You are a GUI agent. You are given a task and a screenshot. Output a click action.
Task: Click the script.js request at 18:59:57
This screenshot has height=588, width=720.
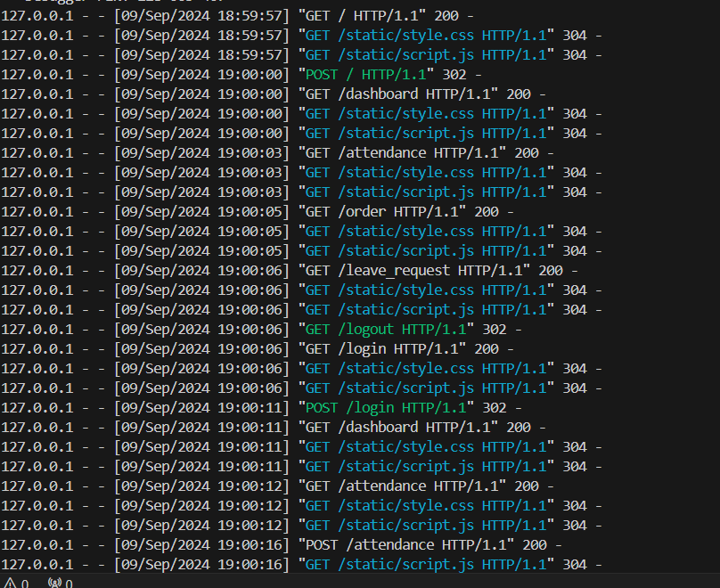[x=302, y=55]
